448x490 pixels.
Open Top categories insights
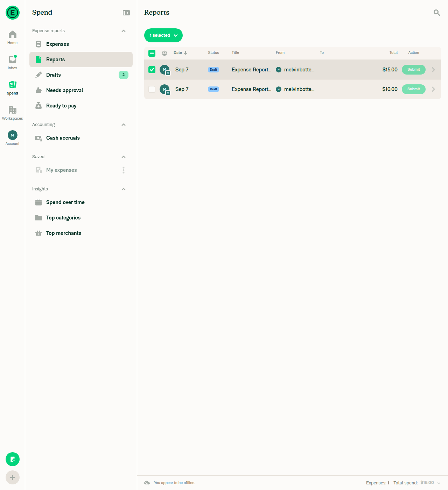tap(81, 218)
